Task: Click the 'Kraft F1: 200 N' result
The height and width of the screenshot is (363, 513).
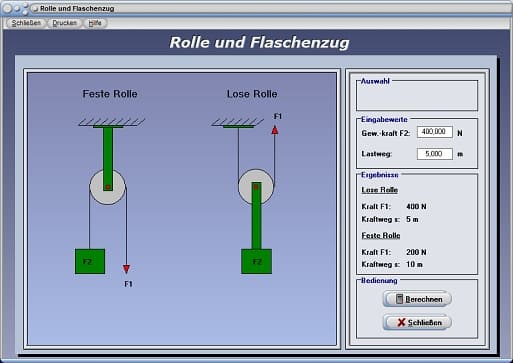Action: pos(394,252)
